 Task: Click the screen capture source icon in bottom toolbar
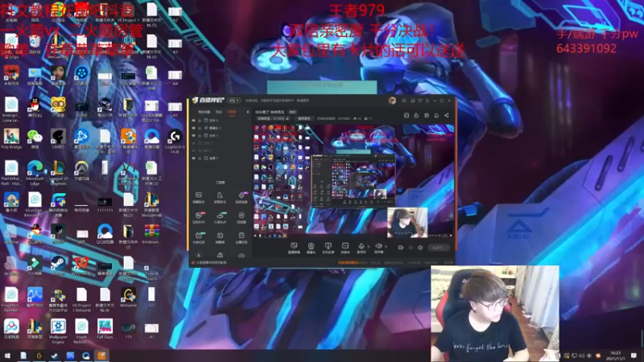[294, 248]
